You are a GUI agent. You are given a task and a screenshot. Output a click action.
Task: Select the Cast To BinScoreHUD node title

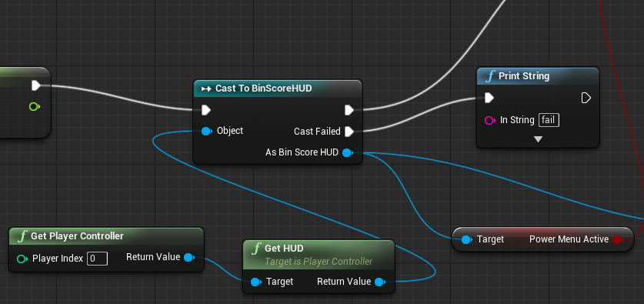tap(264, 89)
